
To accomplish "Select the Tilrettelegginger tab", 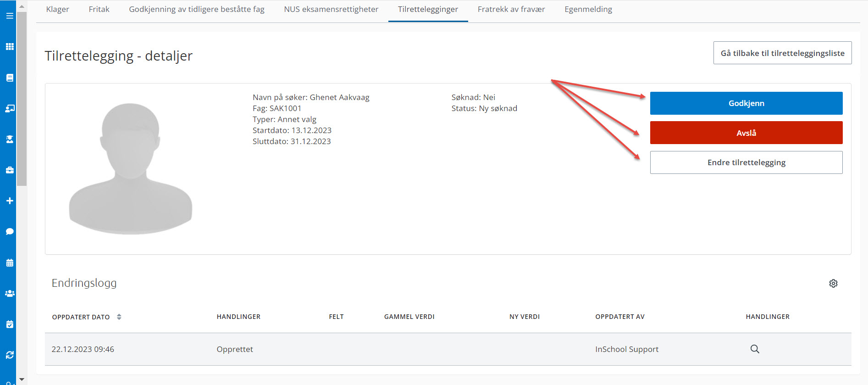I will 428,9.
